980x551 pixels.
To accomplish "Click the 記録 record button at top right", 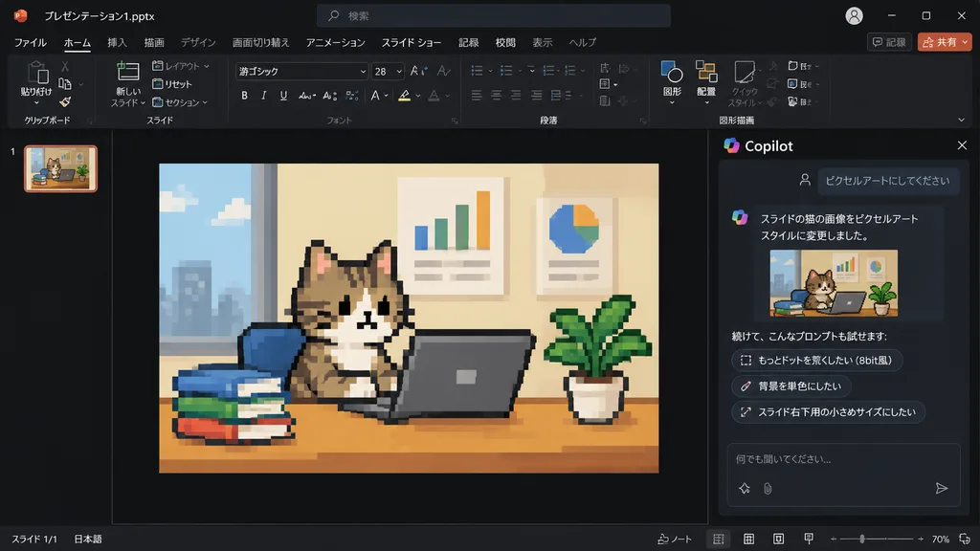I will click(889, 42).
